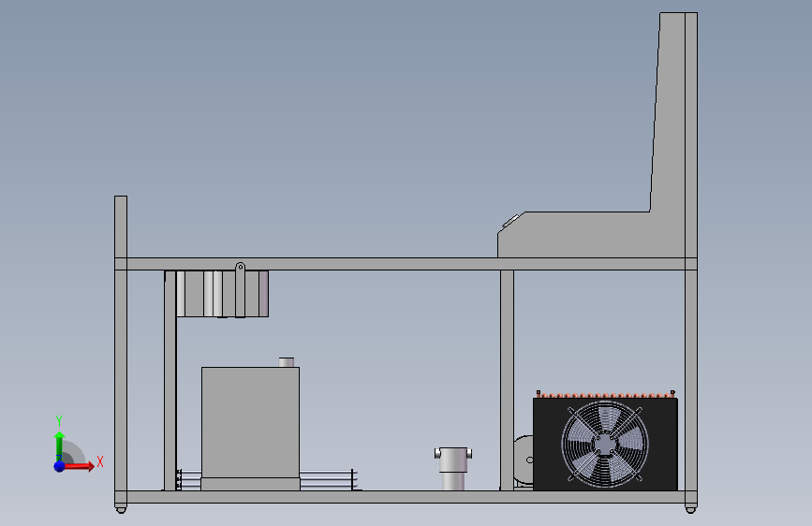
Task: Click the blue Z axis ball of triad
Action: [60, 466]
